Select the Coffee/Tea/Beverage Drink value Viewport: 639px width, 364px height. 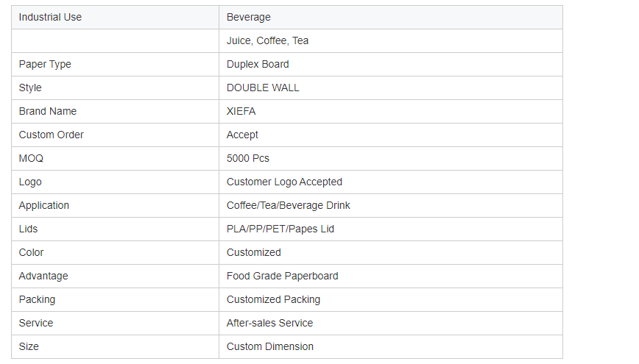pos(288,206)
